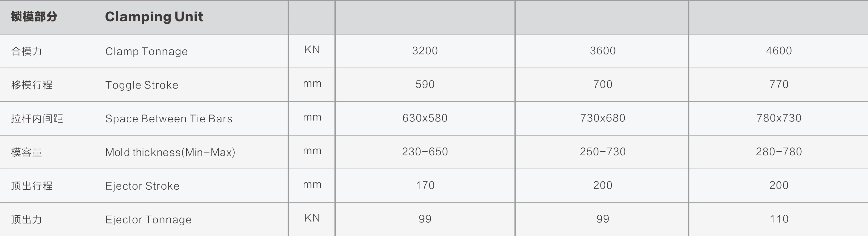This screenshot has width=868, height=236.
Task: Click the Ejector Stroke label
Action: pyautogui.click(x=142, y=186)
